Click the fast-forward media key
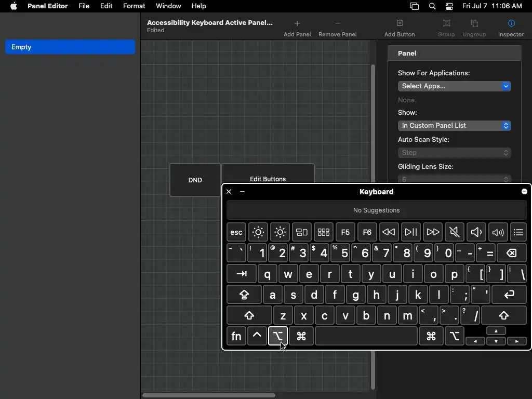Viewport: 532px width, 399px height. point(433,232)
